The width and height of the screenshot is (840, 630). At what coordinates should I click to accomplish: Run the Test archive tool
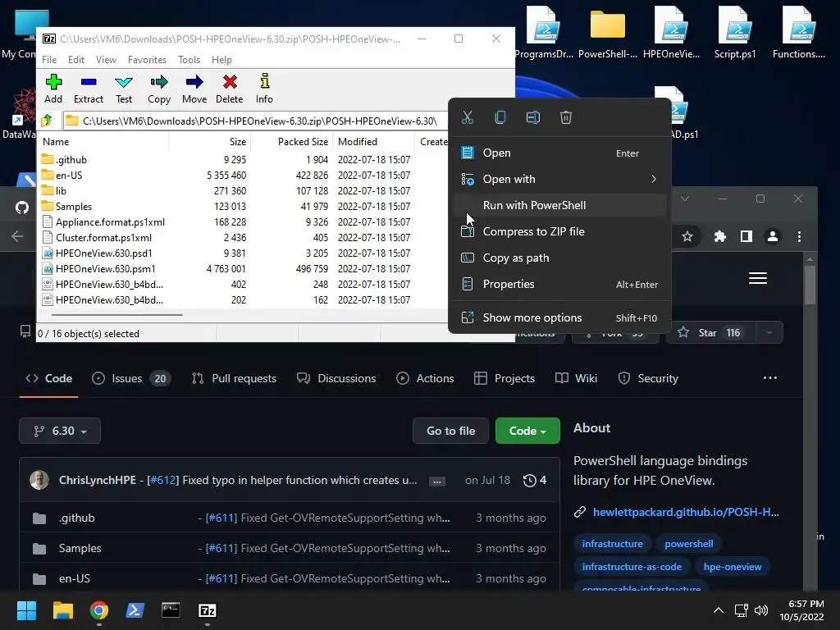tap(124, 89)
